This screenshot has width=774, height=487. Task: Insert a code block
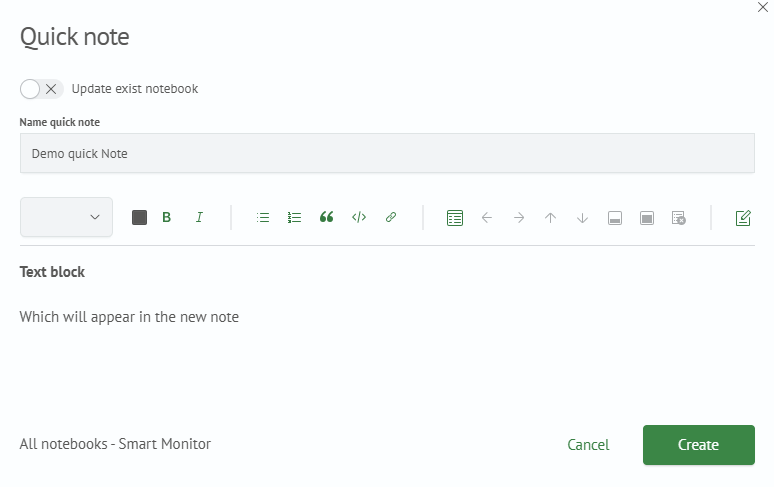pos(359,217)
